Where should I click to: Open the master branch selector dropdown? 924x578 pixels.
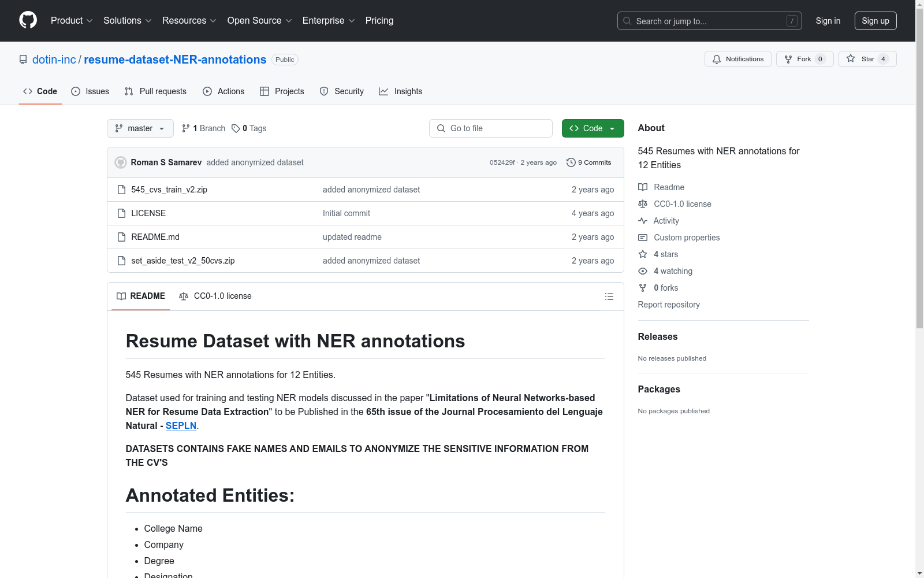(140, 128)
